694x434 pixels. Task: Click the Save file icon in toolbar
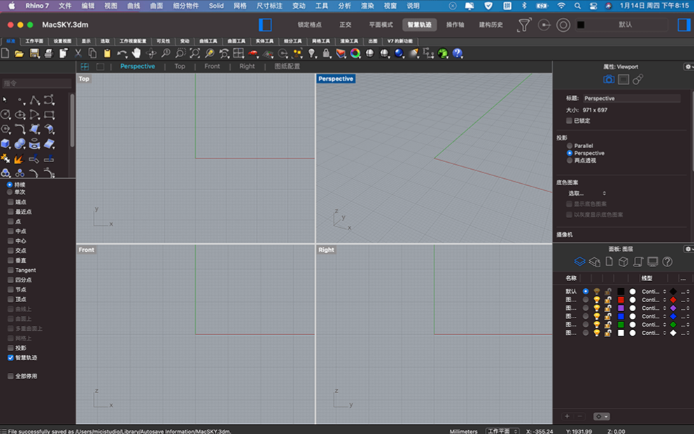click(x=33, y=54)
